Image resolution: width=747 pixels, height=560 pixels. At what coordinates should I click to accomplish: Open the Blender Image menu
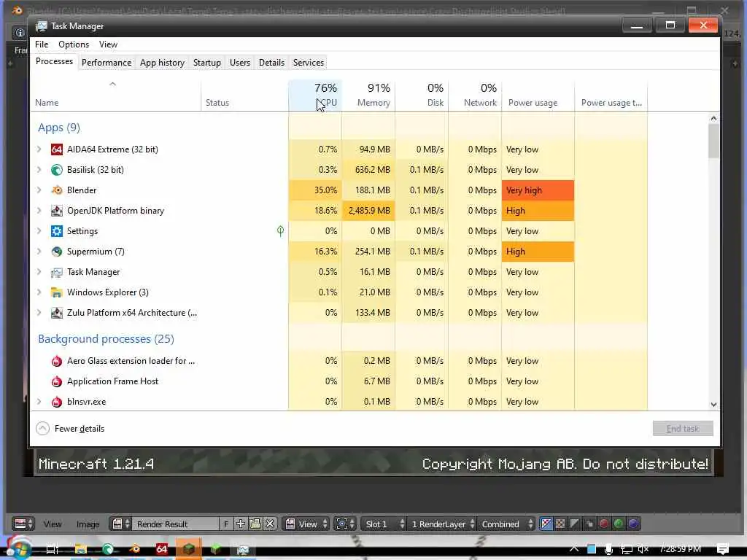[88, 524]
